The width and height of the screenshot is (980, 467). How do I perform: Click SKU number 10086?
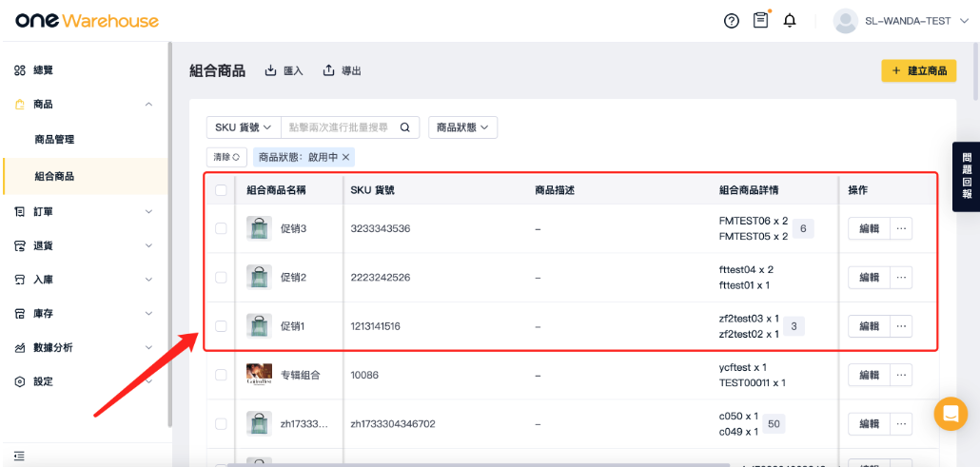(x=364, y=375)
